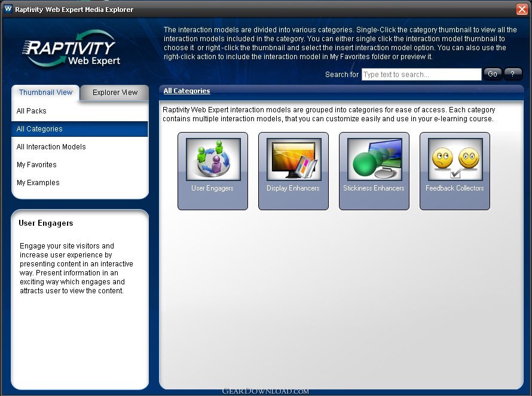
Task: Open the User Engagers category thumbnail
Action: 213,171
